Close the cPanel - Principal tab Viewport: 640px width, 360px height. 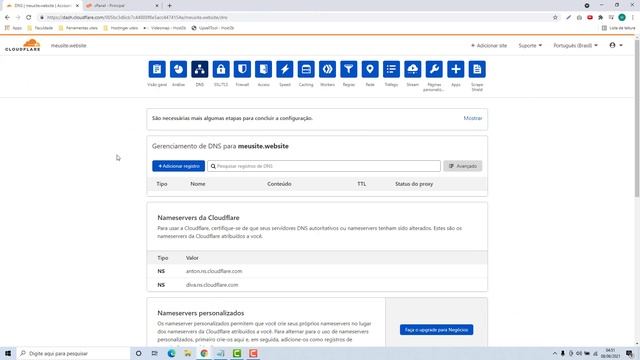click(x=157, y=6)
